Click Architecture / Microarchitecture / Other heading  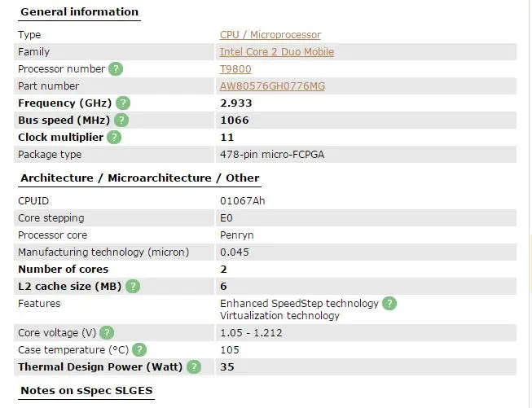pyautogui.click(x=140, y=178)
